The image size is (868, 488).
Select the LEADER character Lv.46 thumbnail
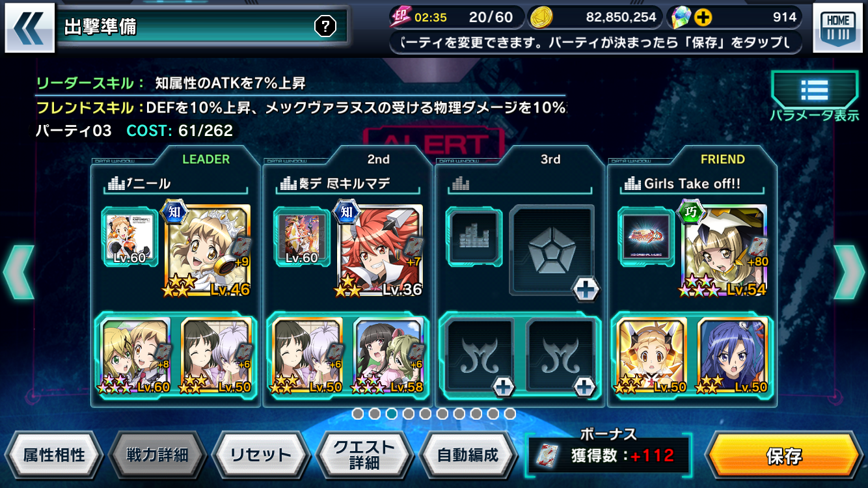209,251
